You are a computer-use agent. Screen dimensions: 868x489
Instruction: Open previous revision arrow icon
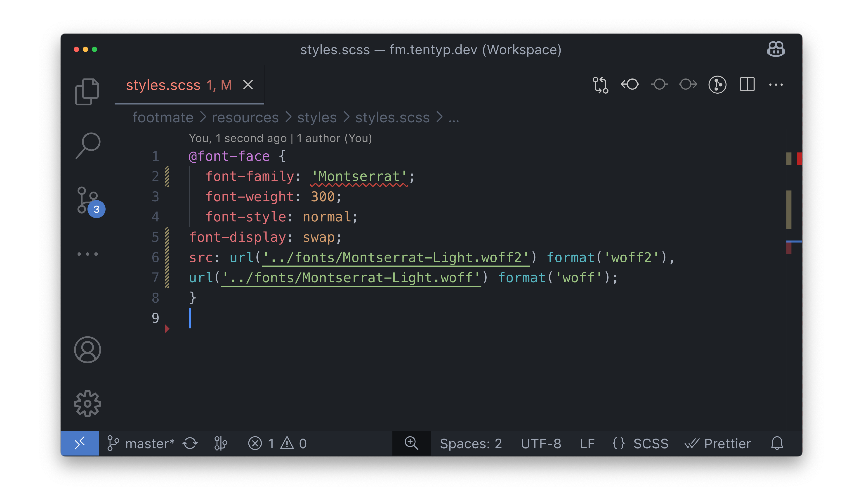click(630, 84)
